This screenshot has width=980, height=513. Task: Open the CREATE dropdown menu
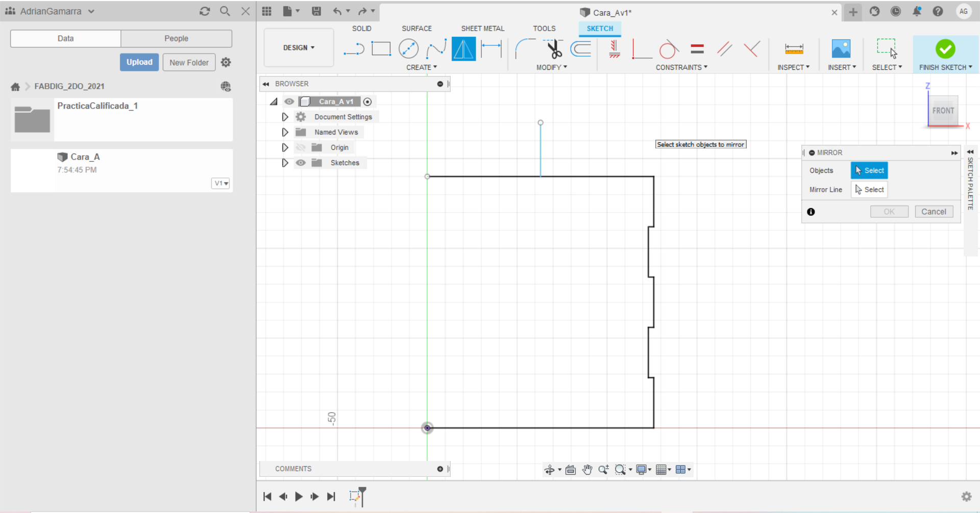422,67
